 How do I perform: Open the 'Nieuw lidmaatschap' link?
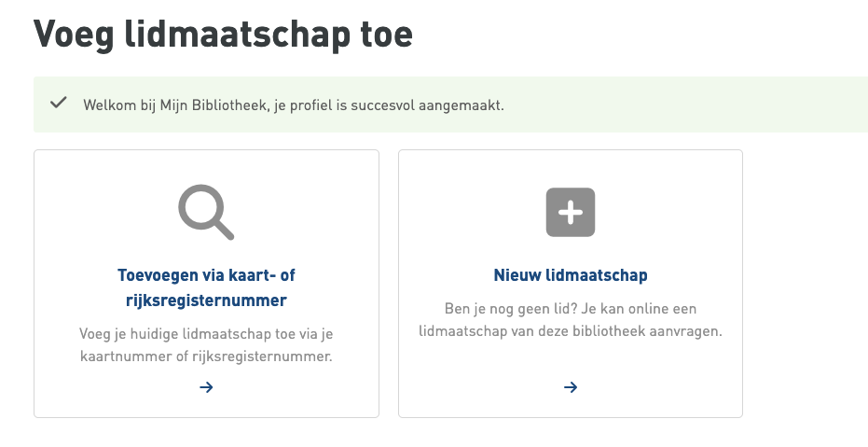tap(570, 275)
